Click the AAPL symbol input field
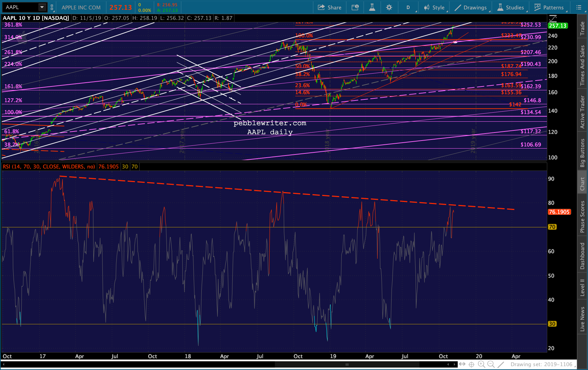The height and width of the screenshot is (370, 588). tap(20, 7)
